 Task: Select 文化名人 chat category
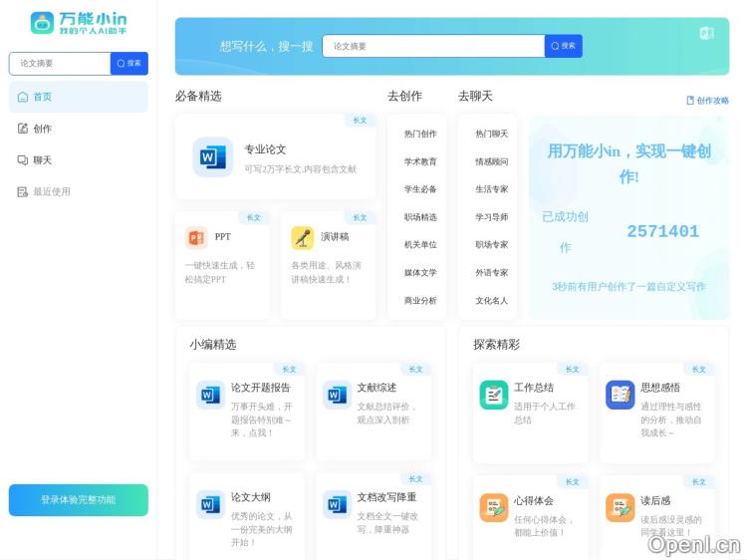coord(492,300)
